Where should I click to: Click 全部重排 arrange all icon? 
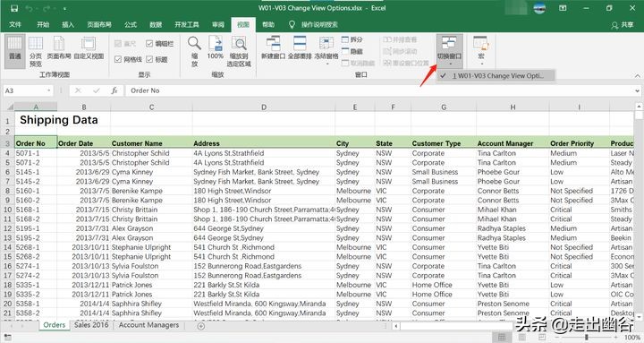[x=300, y=47]
